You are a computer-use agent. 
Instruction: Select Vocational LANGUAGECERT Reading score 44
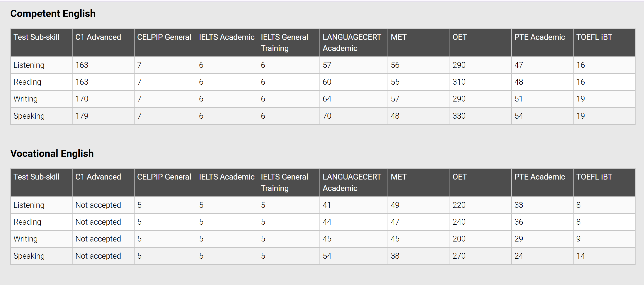point(327,222)
